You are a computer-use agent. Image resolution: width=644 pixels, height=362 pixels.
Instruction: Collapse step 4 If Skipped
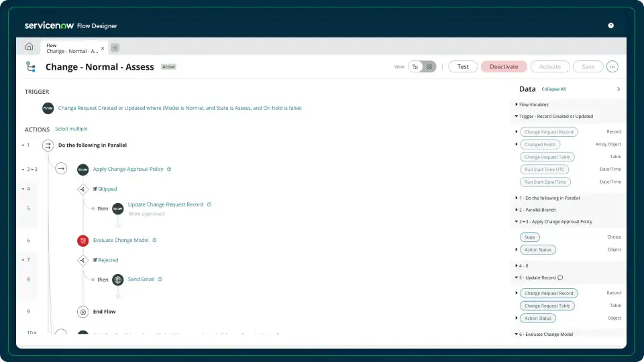coord(23,189)
